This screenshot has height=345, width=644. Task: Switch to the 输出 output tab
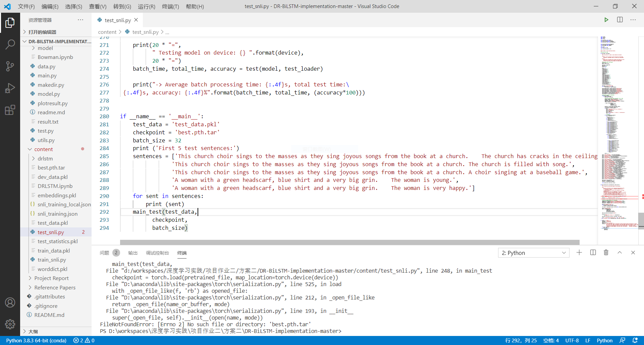point(133,253)
